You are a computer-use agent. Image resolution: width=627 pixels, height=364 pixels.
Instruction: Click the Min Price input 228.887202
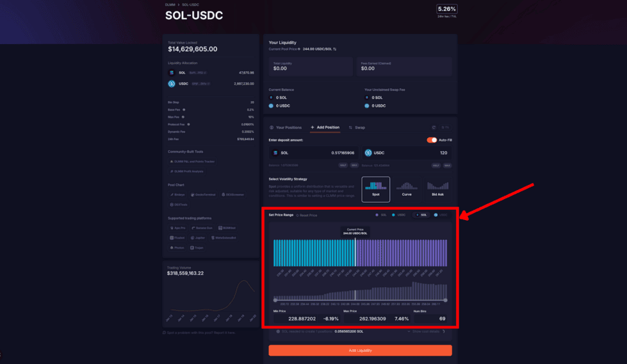[297, 319]
